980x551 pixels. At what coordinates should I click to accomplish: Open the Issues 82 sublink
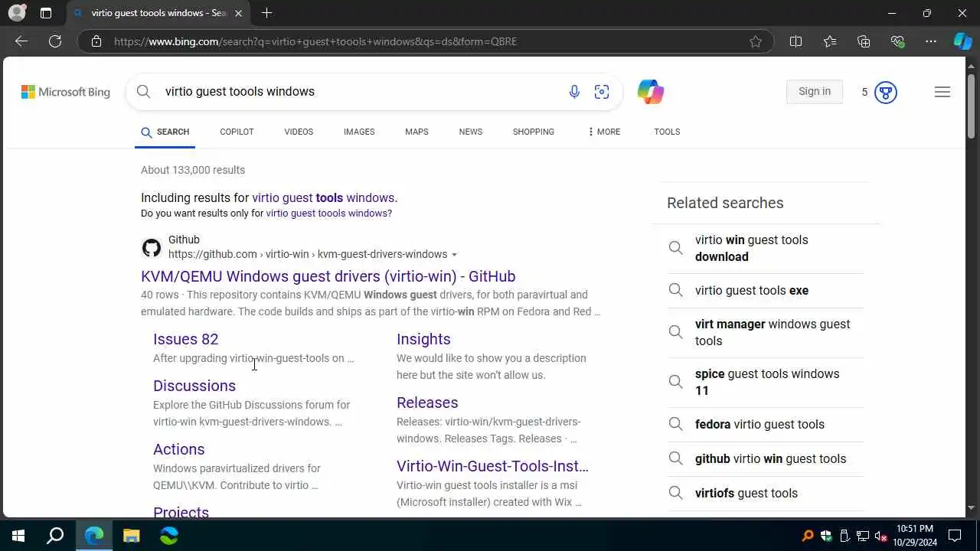click(185, 339)
